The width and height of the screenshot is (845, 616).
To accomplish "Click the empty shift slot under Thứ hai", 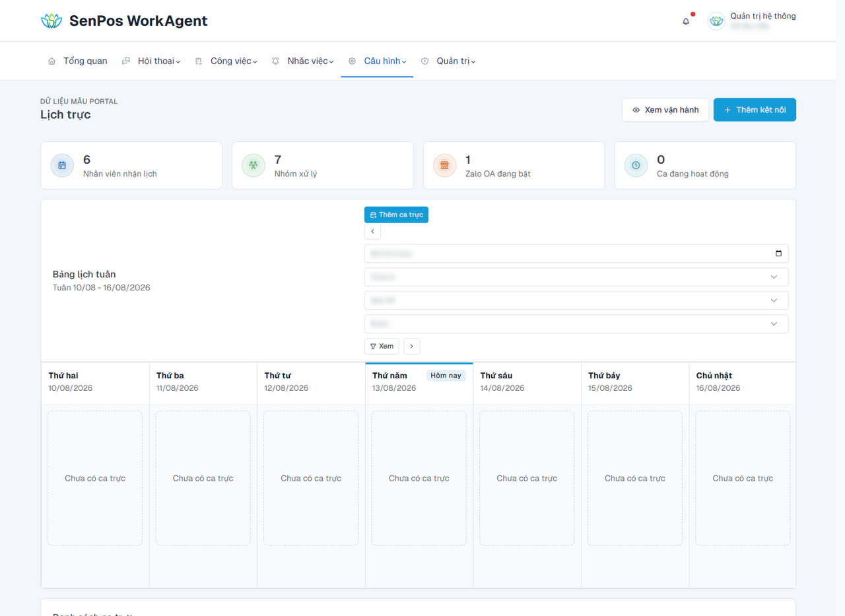I will coord(95,478).
